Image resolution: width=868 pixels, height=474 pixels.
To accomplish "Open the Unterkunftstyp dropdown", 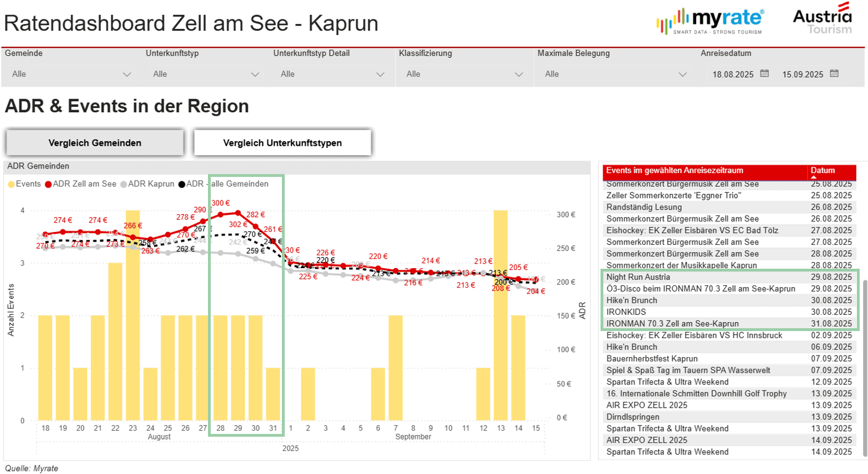I will [x=205, y=74].
